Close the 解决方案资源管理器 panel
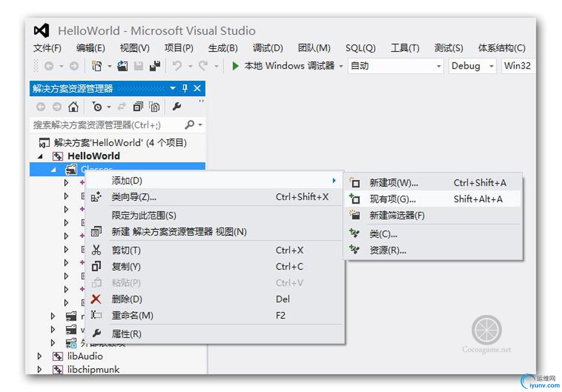Image resolution: width=562 pixels, height=392 pixels. click(x=197, y=88)
